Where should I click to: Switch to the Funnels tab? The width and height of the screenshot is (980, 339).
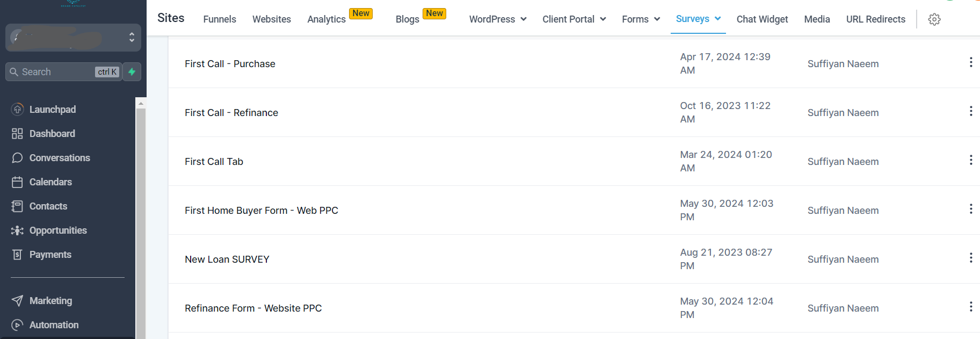pyautogui.click(x=220, y=19)
